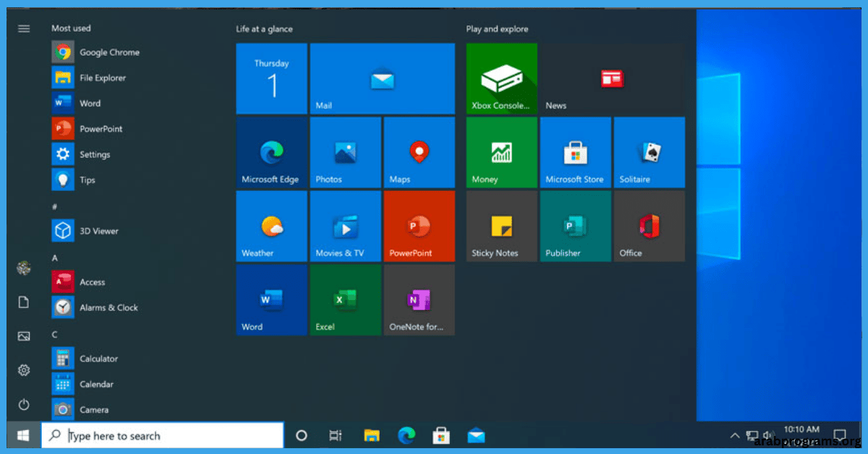Open Settings gear in the Start sidebar
The height and width of the screenshot is (454, 868).
coord(24,370)
